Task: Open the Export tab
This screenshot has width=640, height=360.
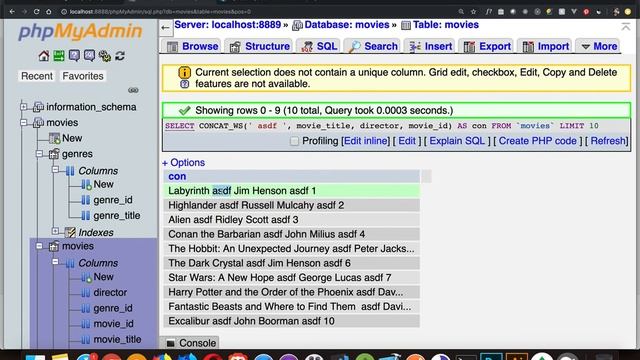Action: [x=487, y=46]
